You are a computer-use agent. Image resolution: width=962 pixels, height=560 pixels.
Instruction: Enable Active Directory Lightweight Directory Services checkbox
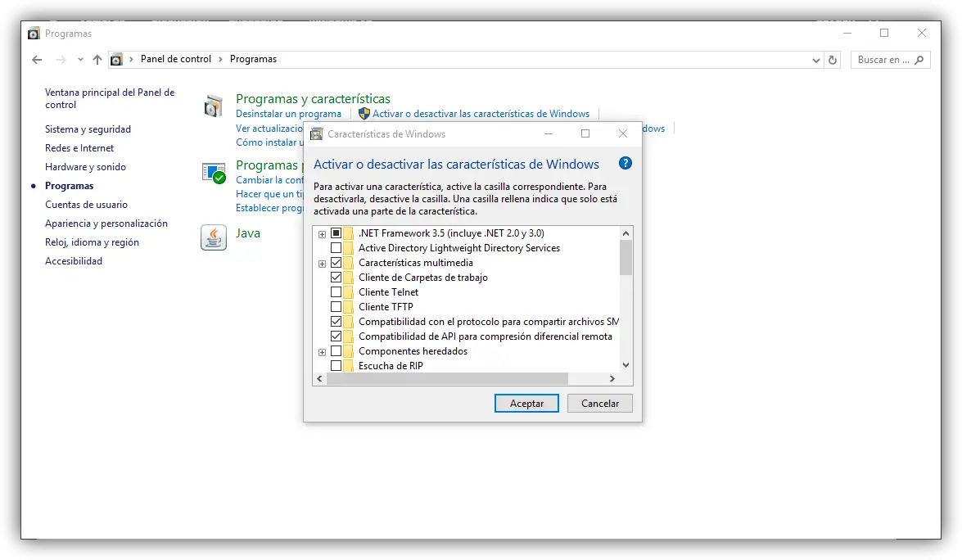tap(336, 248)
